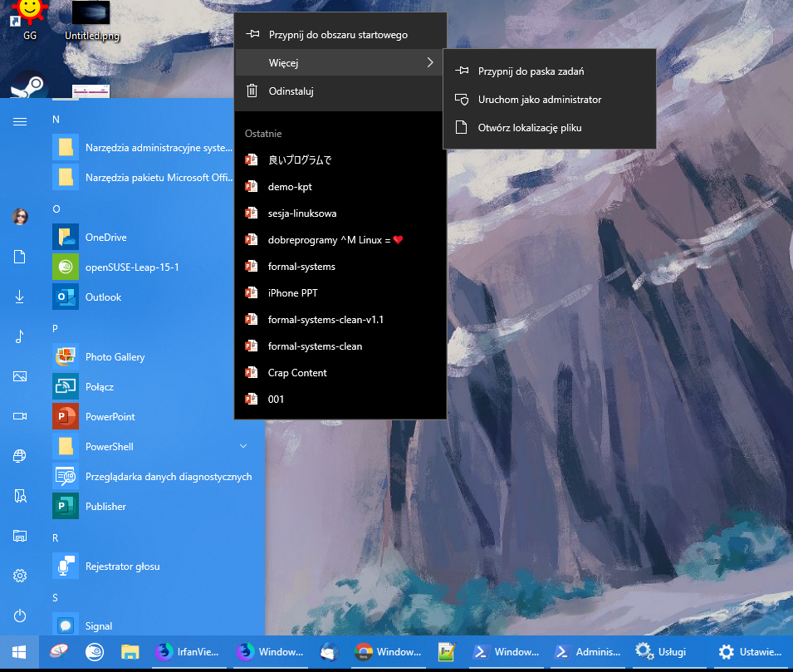Image resolution: width=793 pixels, height=672 pixels.
Task: Expand the PowerShell folder chevron
Action: [243, 446]
